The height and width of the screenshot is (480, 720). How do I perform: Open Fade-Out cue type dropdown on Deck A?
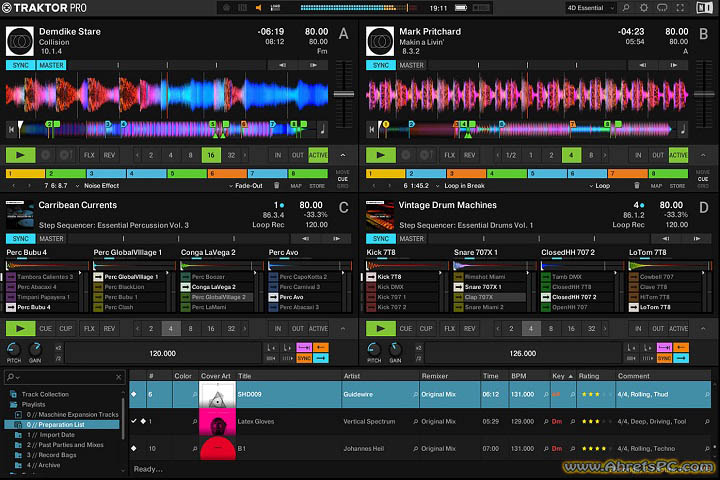(246, 186)
